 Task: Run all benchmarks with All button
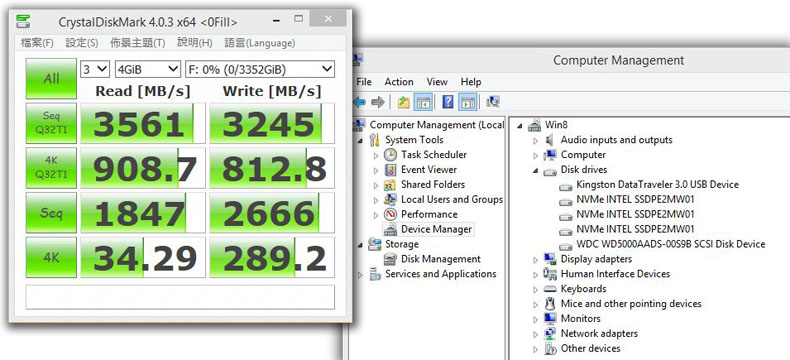(51, 79)
